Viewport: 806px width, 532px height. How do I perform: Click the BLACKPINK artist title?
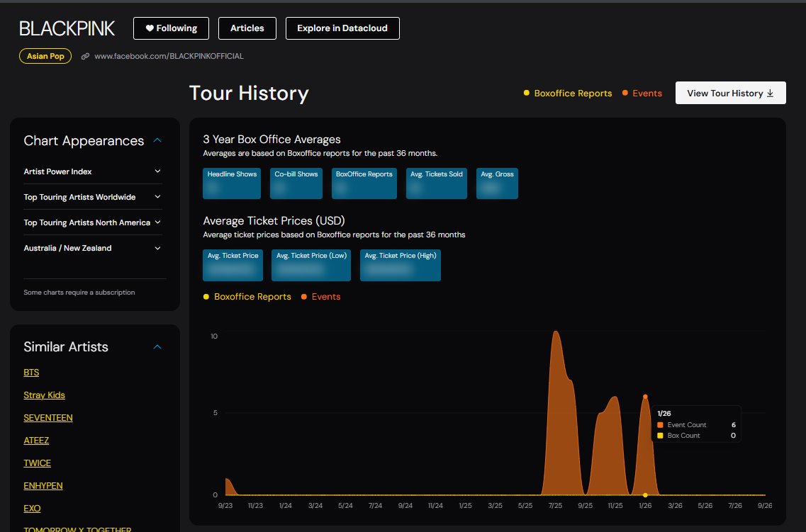point(67,28)
